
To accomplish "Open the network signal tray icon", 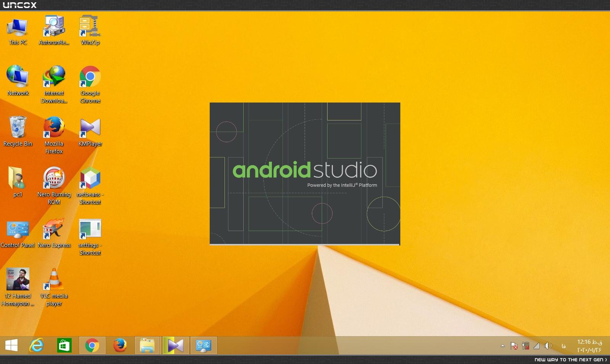I will click(536, 346).
